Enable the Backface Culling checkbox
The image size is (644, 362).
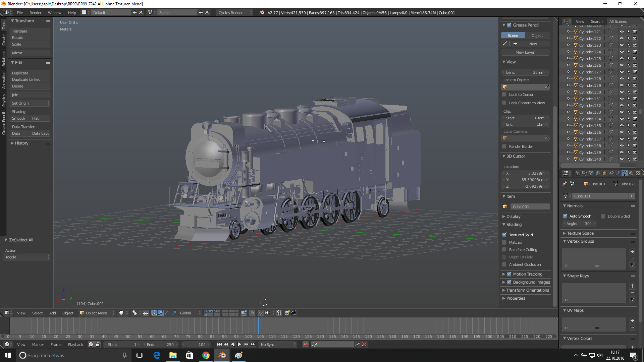tap(504, 250)
